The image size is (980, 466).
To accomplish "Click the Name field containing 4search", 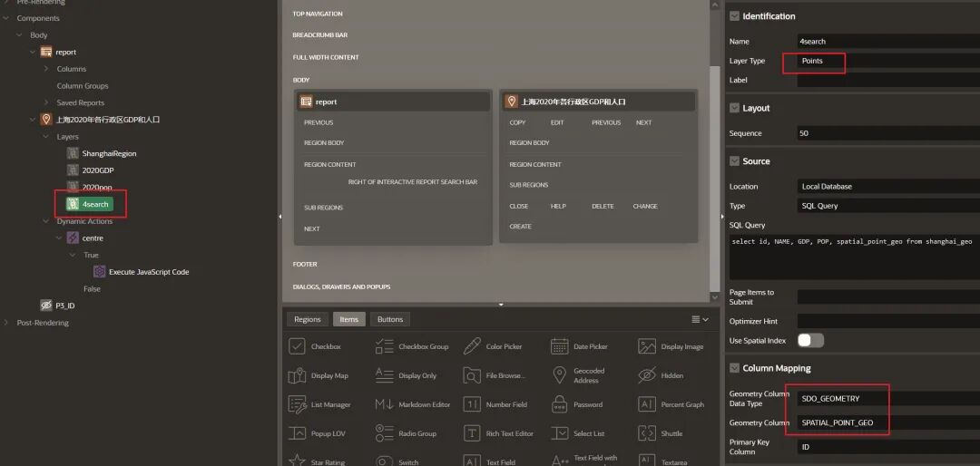I will [888, 41].
